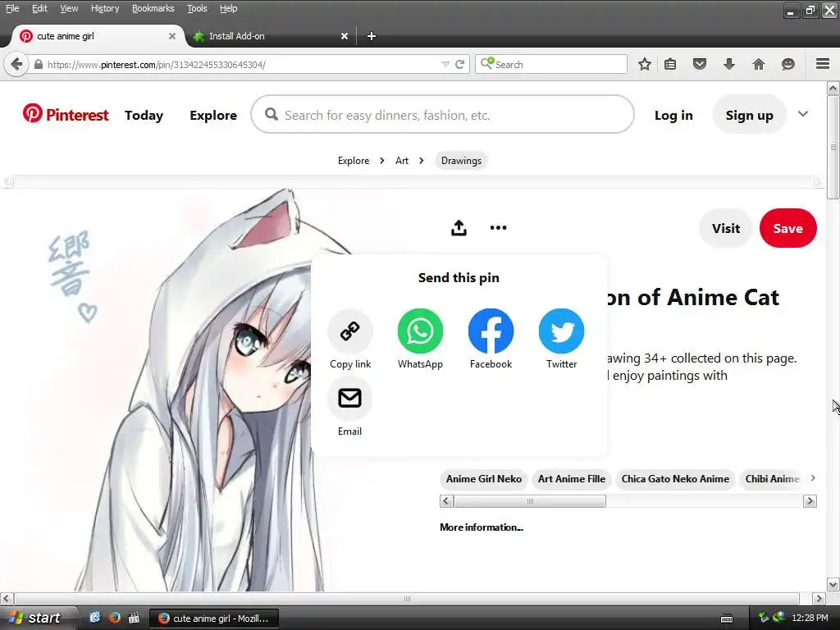The height and width of the screenshot is (630, 840).
Task: Save page to Pocket
Action: click(x=700, y=64)
